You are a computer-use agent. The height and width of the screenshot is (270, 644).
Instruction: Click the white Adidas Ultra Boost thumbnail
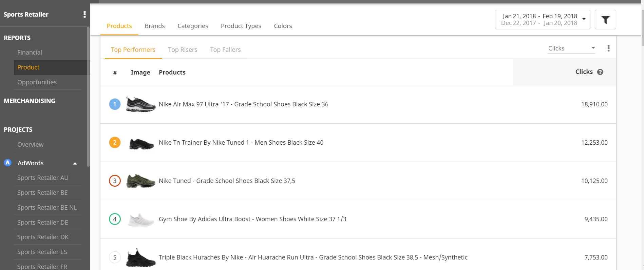141,220
